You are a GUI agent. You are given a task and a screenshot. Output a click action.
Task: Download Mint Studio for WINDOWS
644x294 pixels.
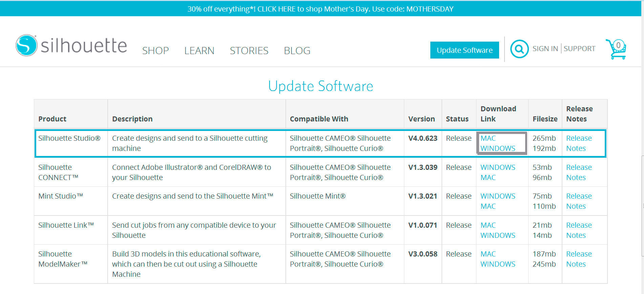[x=498, y=196]
